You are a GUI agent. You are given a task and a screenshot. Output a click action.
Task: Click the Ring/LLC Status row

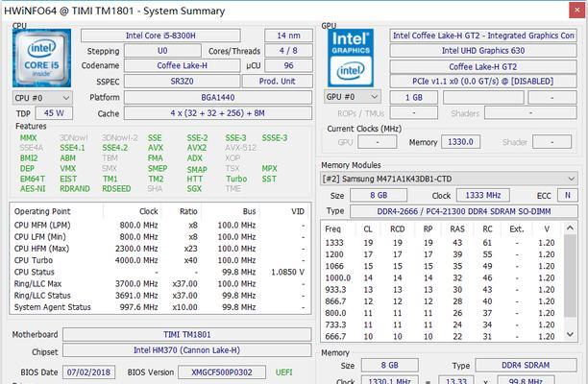(x=160, y=296)
